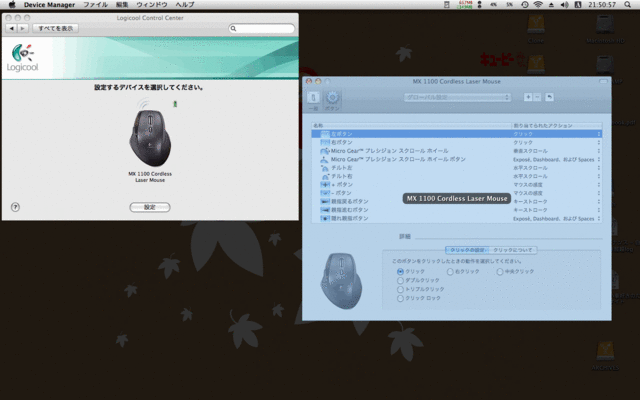The image size is (640, 400).
Task: Click the 名称 column header
Action: click(x=411, y=126)
